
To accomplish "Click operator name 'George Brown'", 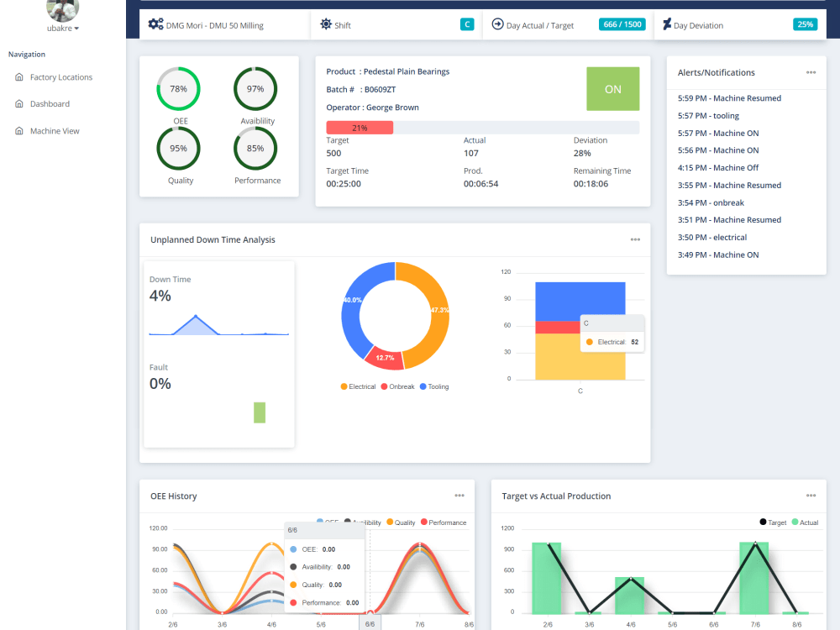I will coord(392,108).
